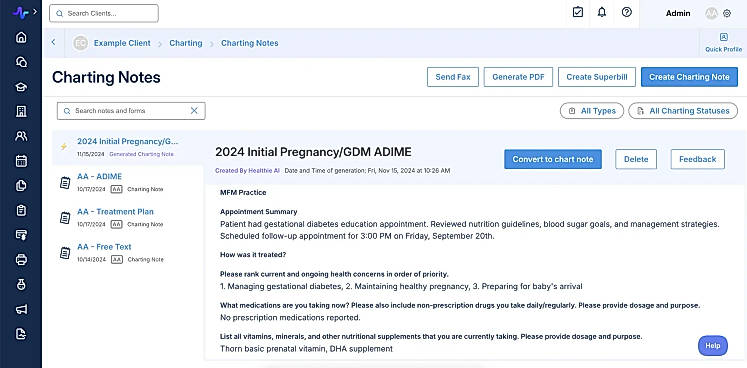Select the AA - Free Text note

(x=128, y=253)
